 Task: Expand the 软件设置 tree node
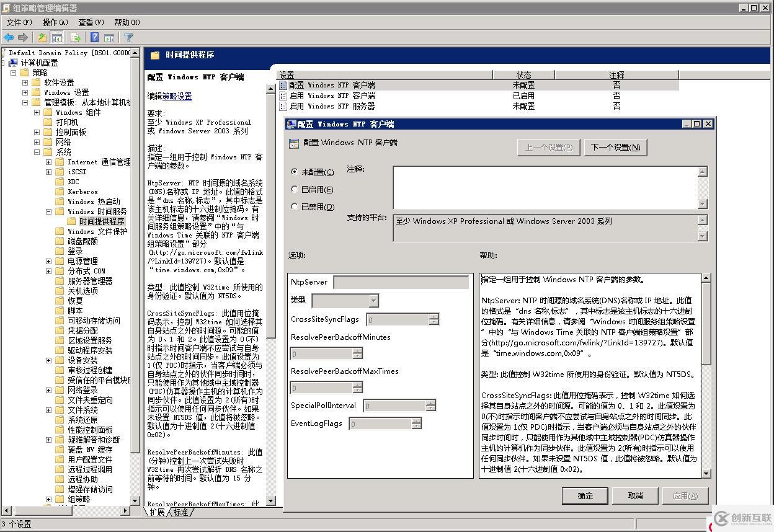click(x=25, y=82)
